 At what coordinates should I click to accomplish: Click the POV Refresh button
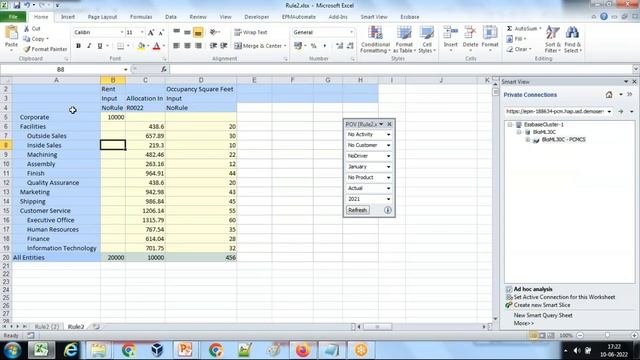pyautogui.click(x=358, y=210)
